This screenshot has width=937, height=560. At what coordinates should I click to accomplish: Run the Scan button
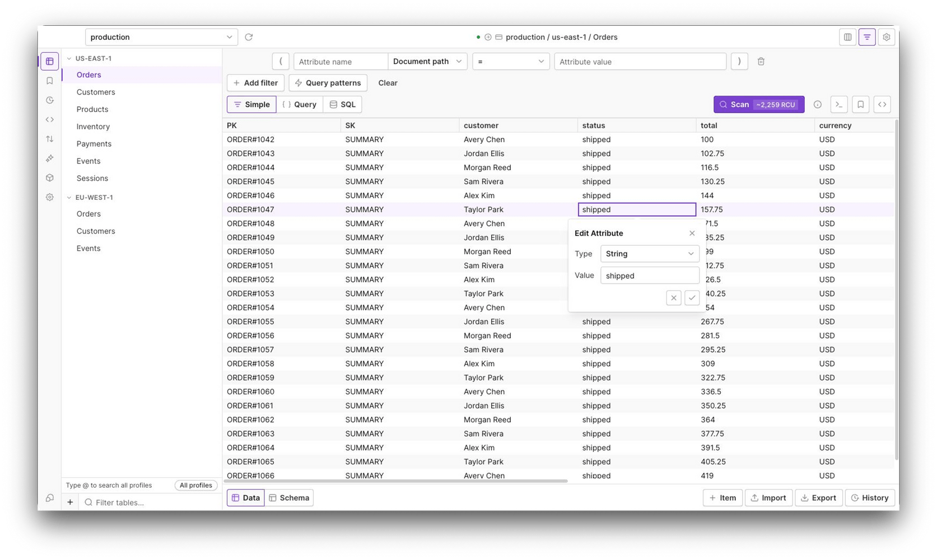pos(759,105)
